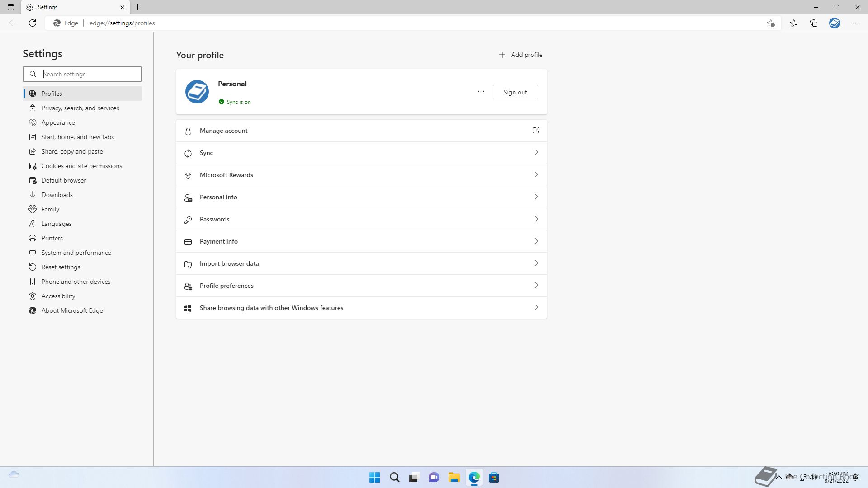Expand the Import browser data chevron

click(536, 263)
